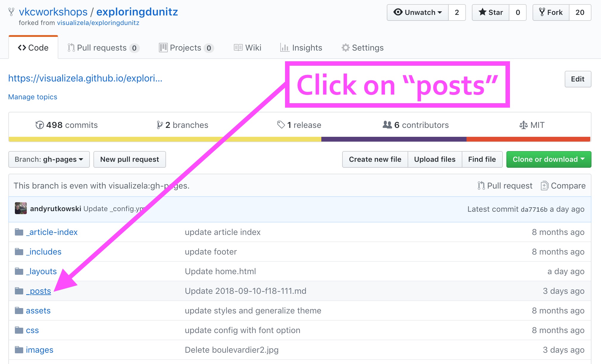601x364 pixels.
Task: Click the _posts folder icon
Action: point(19,291)
